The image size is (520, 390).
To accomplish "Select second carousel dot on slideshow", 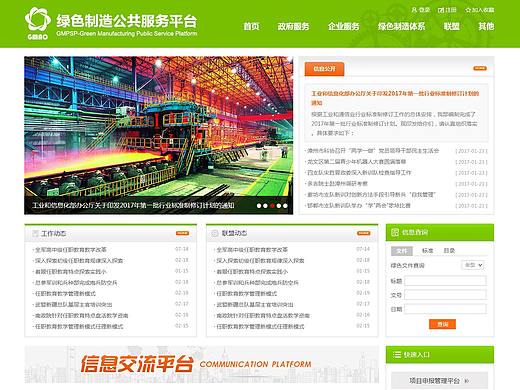I will point(265,206).
